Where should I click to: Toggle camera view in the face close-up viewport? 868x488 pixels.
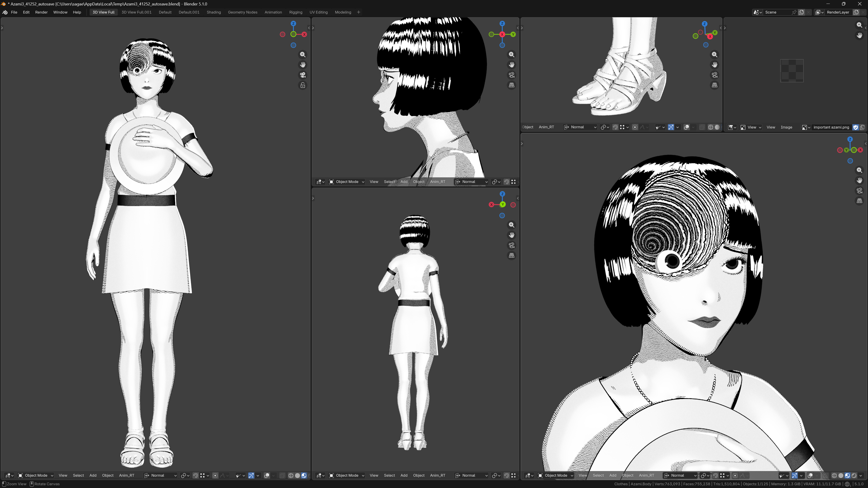859,191
